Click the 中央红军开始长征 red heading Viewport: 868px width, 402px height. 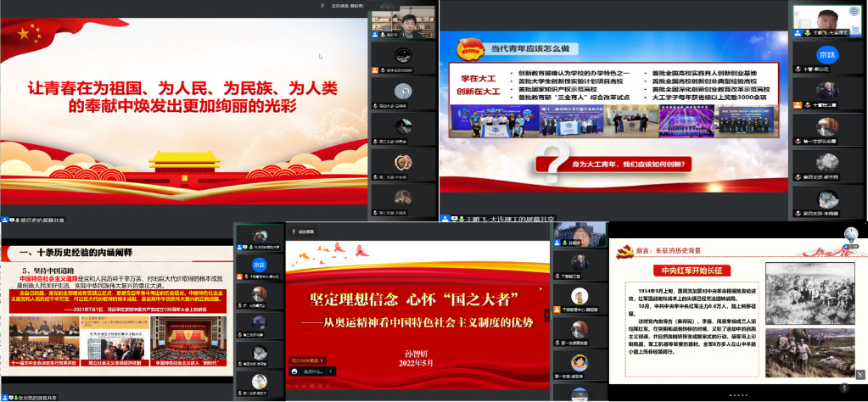pyautogui.click(x=692, y=271)
